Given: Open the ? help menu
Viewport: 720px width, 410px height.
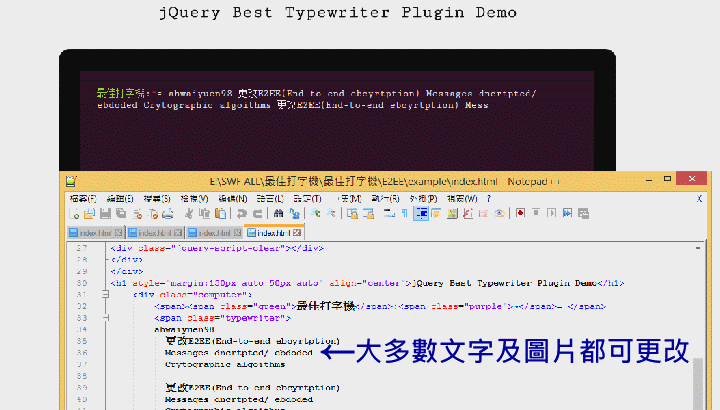Looking at the screenshot, I should coord(489,199).
